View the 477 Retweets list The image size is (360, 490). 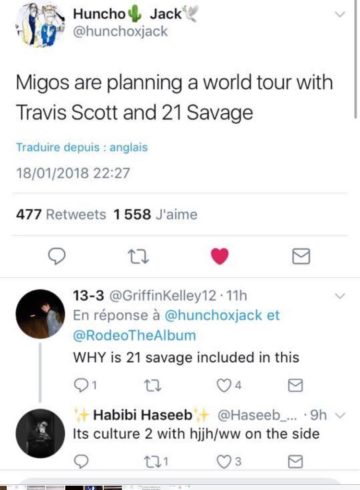(x=61, y=214)
